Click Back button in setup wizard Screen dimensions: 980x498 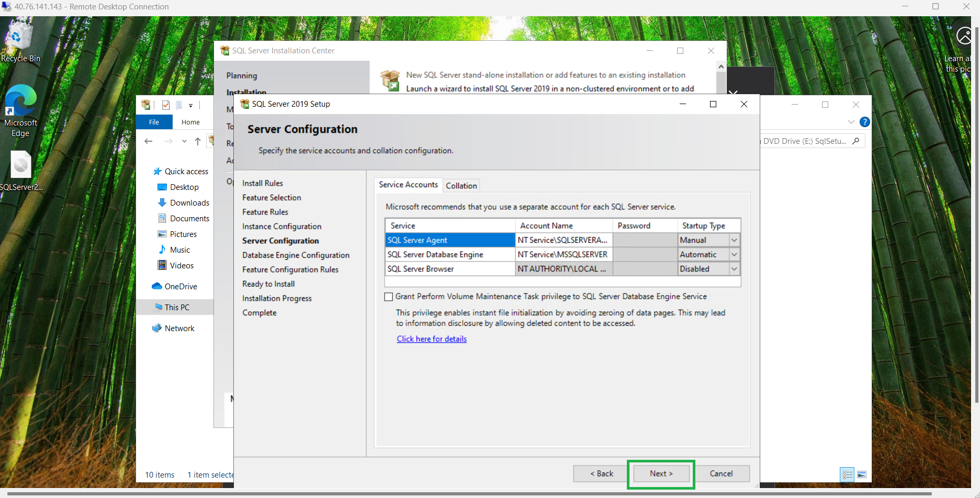pyautogui.click(x=602, y=473)
